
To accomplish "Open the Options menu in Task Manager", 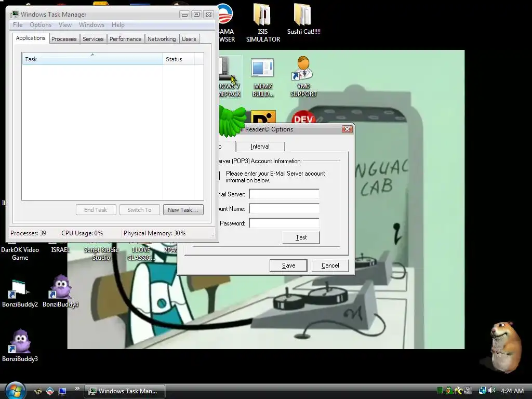I will [41, 25].
